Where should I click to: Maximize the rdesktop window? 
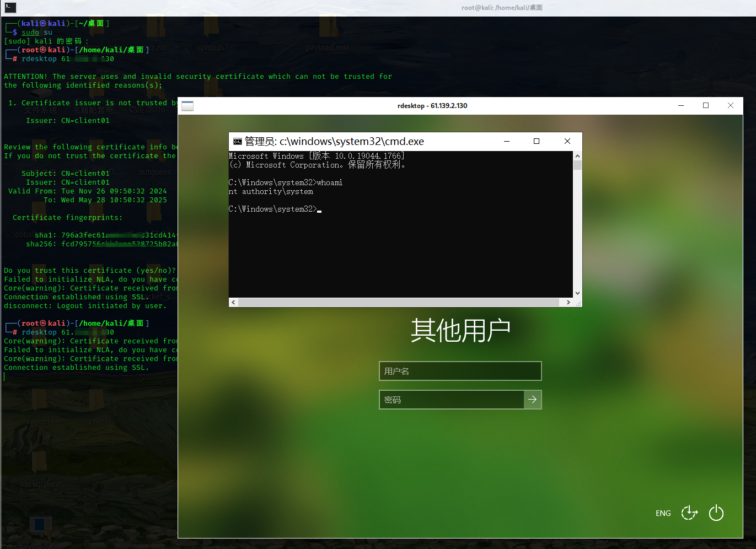705,106
